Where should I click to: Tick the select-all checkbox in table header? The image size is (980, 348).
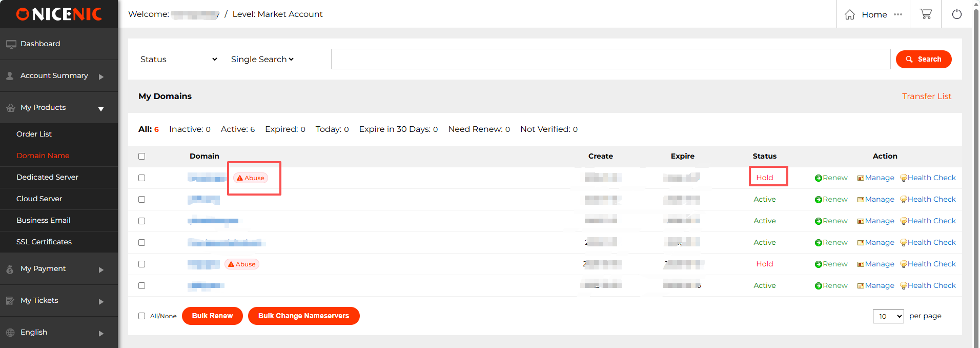(142, 157)
